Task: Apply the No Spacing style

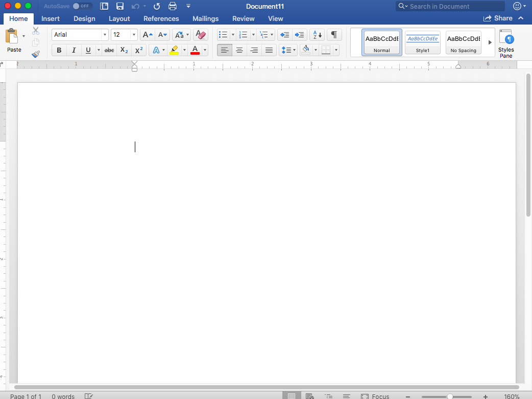Action: (x=464, y=42)
